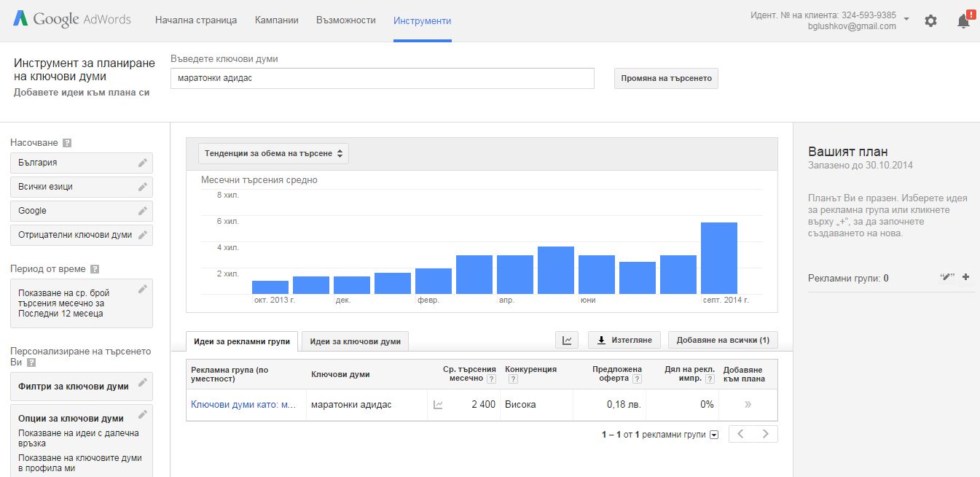Click Добавяне на всички (1) button

(723, 340)
